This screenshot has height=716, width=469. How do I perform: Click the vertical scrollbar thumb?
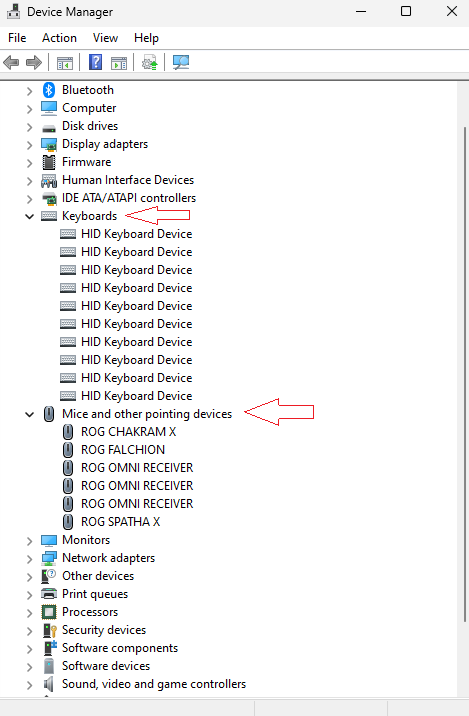pyautogui.click(x=465, y=374)
